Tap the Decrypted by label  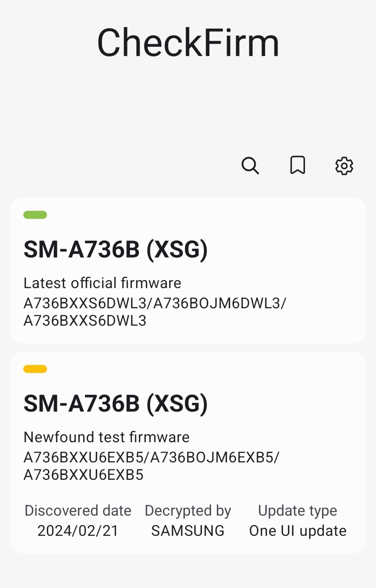pos(188,511)
